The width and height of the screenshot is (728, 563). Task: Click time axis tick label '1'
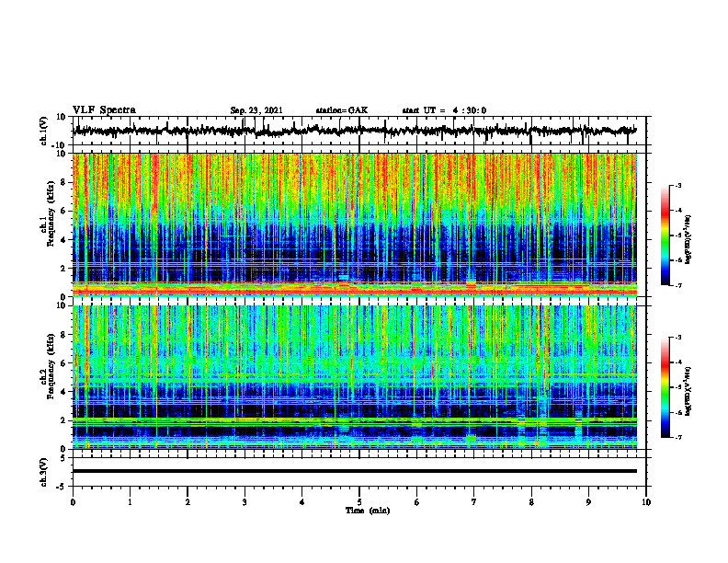coord(130,502)
